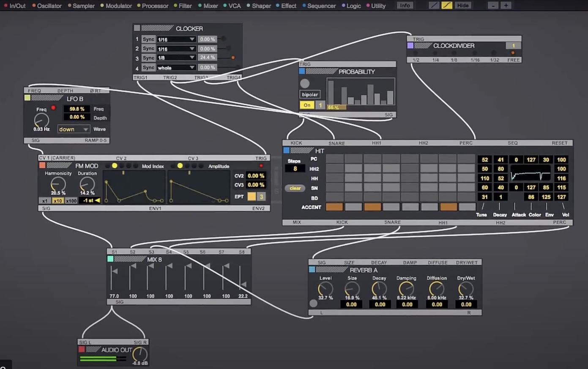Open the LFO B wave dropdown
This screenshot has height=369, width=588.
74,129
